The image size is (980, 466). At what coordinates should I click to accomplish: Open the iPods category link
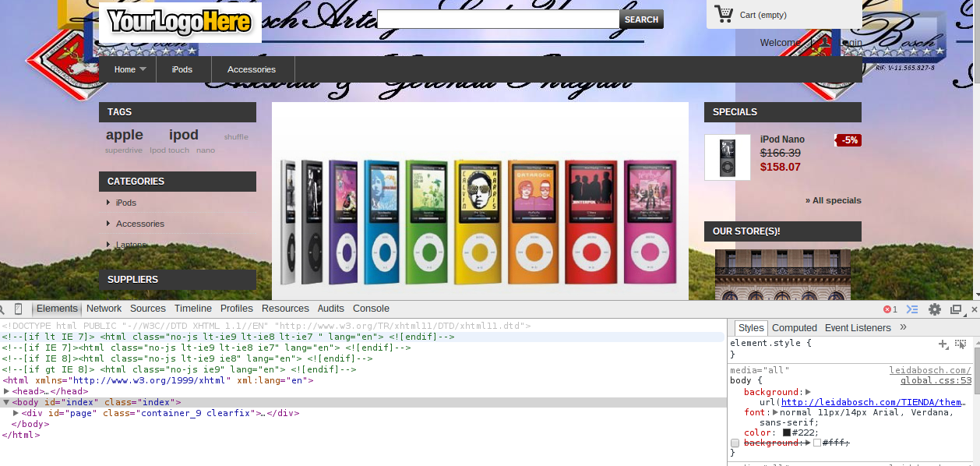tap(126, 203)
